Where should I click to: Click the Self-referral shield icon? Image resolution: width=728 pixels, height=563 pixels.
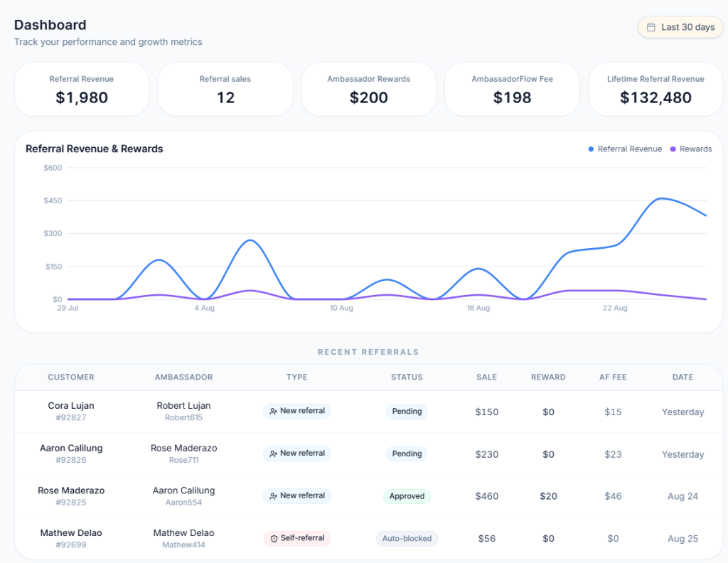[274, 538]
